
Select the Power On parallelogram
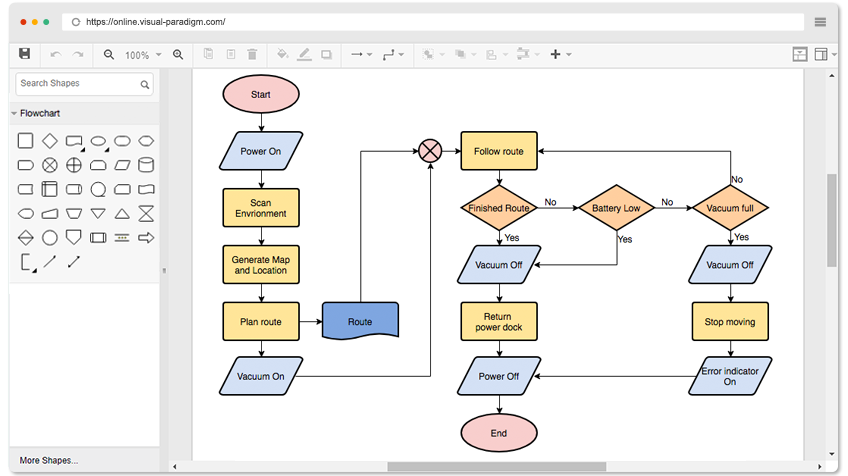pyautogui.click(x=261, y=151)
